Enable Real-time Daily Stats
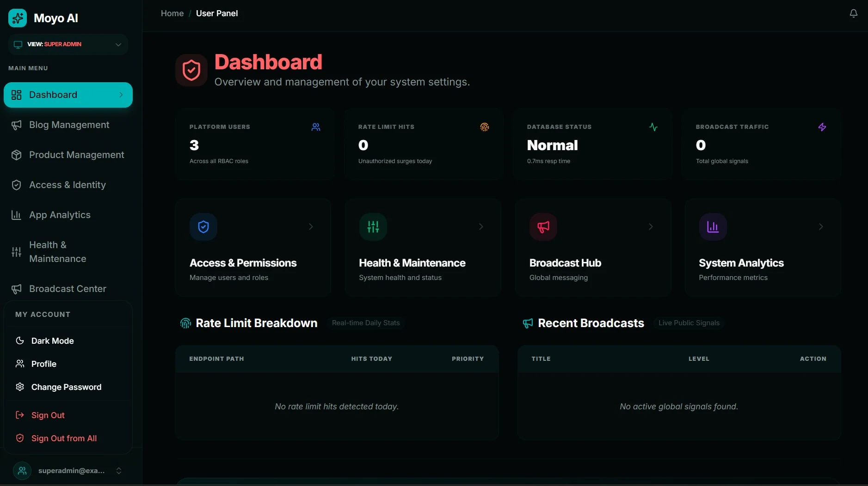This screenshot has height=486, width=868. pyautogui.click(x=365, y=323)
